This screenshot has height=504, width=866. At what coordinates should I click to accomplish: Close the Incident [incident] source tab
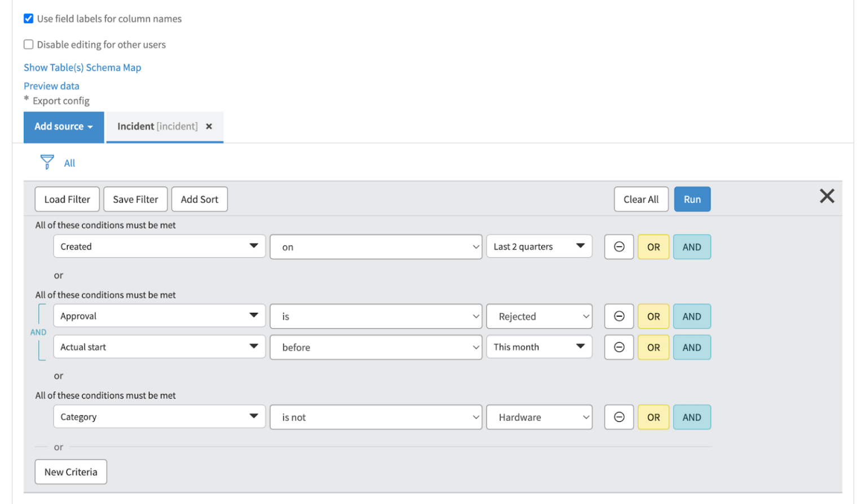pos(209,126)
